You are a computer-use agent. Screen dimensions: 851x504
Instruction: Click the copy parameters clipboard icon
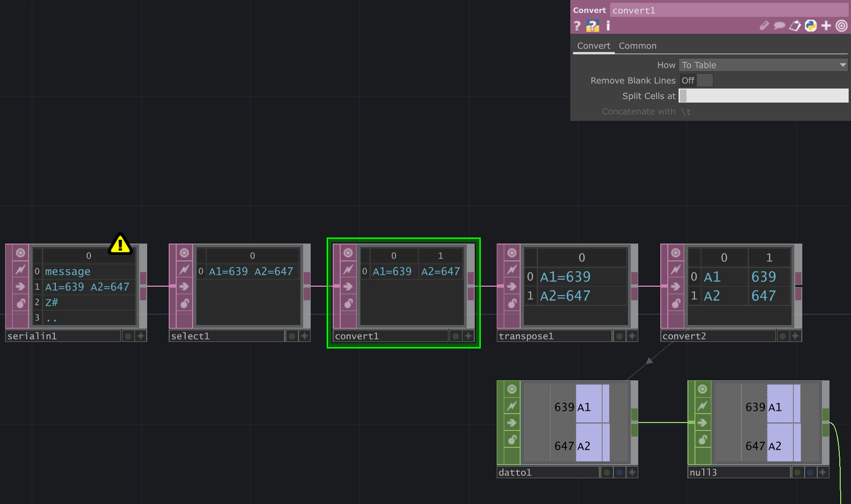[795, 26]
